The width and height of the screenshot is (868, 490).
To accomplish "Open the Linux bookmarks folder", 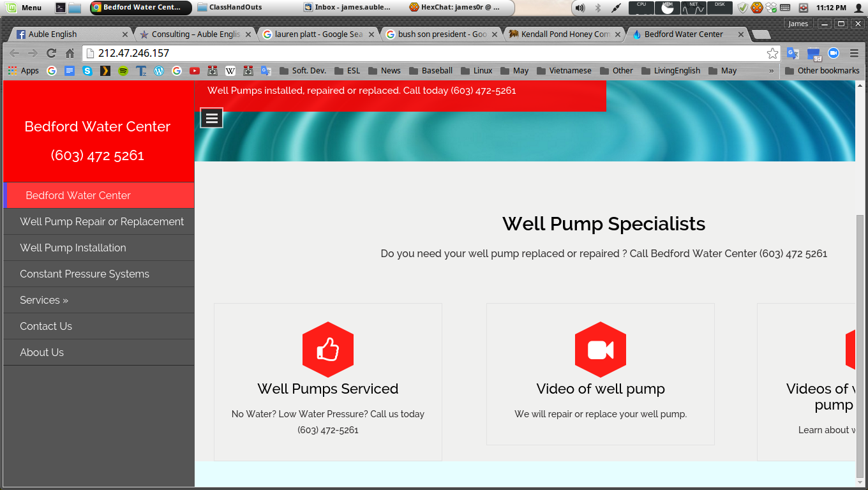I will coord(477,71).
